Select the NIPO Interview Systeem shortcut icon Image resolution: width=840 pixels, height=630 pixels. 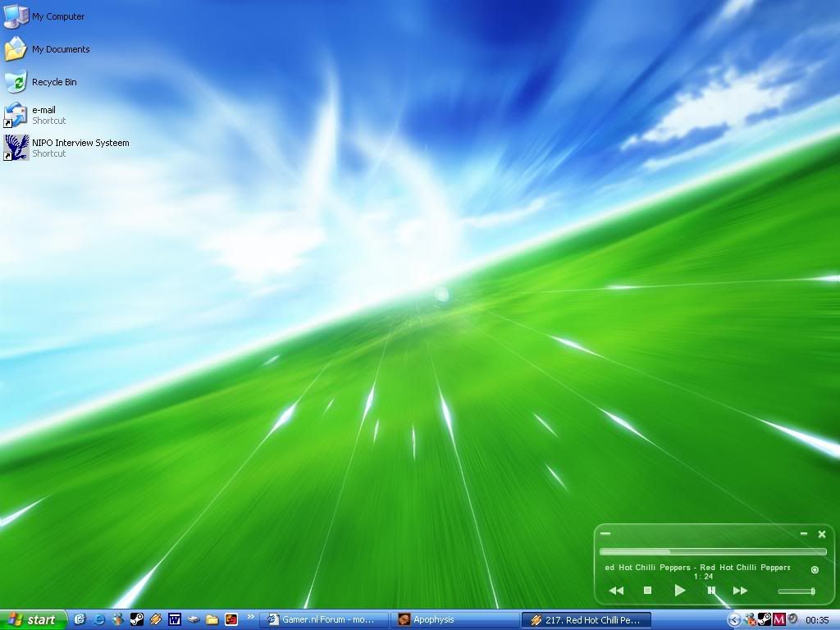[x=16, y=148]
